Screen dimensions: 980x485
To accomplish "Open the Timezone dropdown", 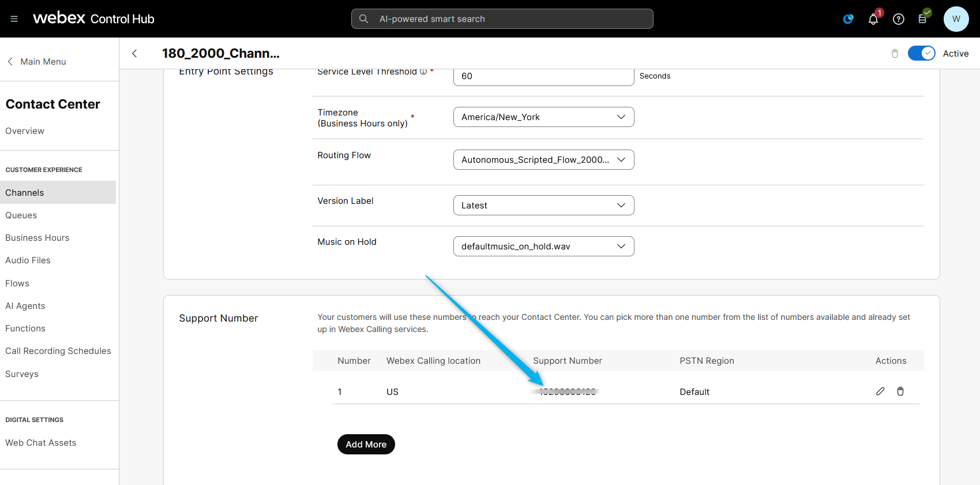I will (x=543, y=117).
